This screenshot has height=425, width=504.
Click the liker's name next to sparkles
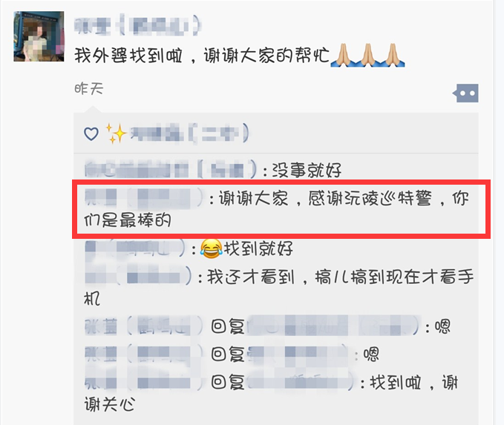(189, 133)
